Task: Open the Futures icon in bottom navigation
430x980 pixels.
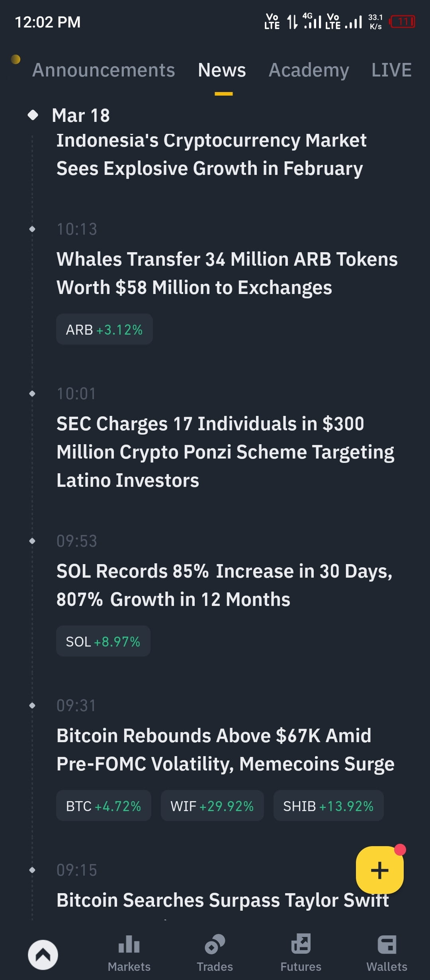Action: (x=301, y=943)
